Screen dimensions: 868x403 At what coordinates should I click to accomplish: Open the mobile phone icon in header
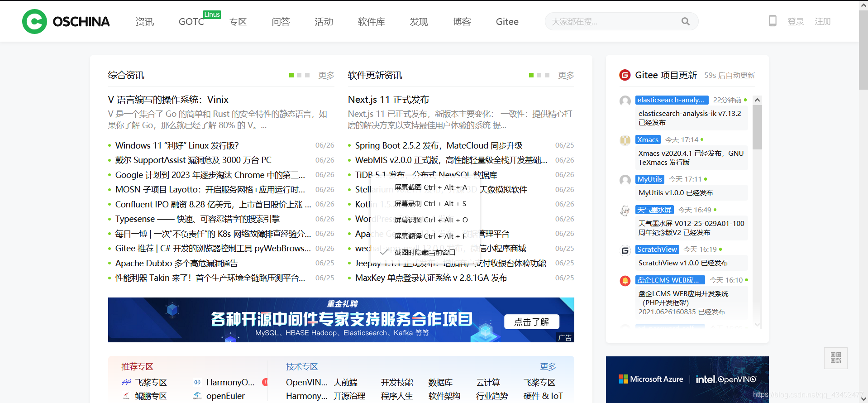(x=773, y=21)
